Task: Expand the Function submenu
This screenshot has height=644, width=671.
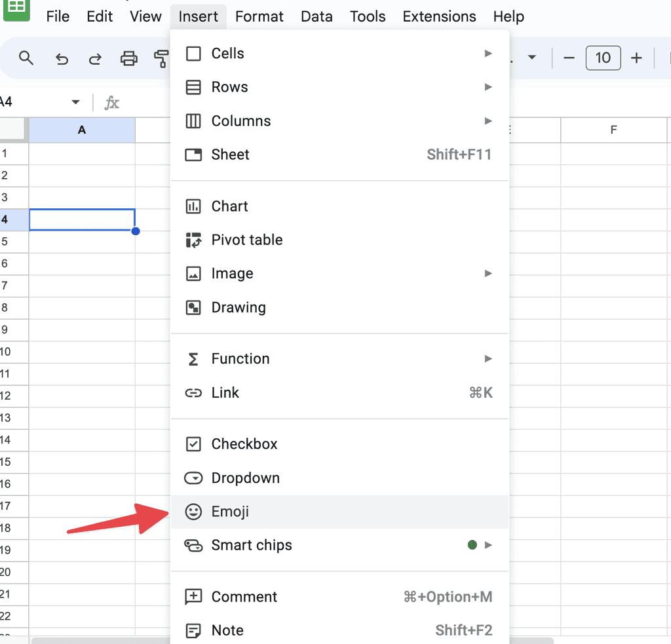Action: (339, 358)
